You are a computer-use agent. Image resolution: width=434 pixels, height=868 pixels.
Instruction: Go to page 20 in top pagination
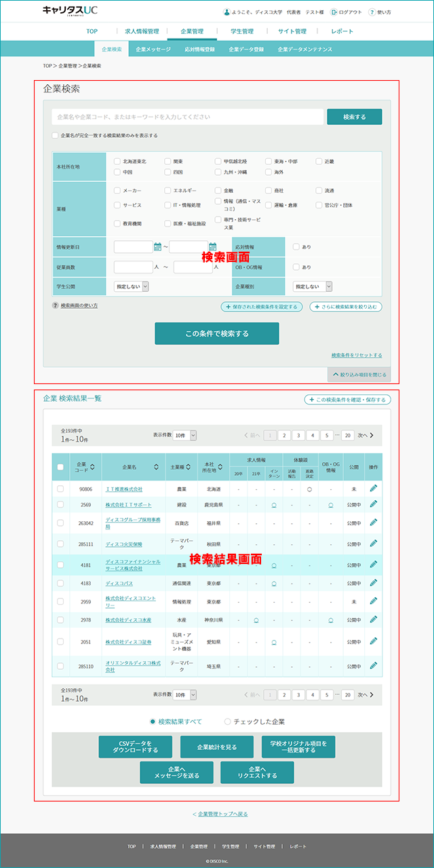[348, 436]
